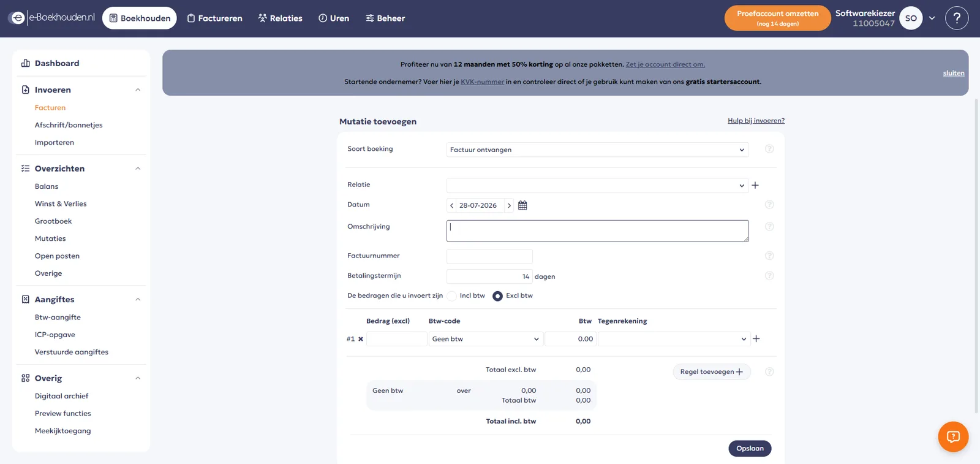Open Hulp bij invoeren link
The height and width of the screenshot is (464, 980).
756,121
